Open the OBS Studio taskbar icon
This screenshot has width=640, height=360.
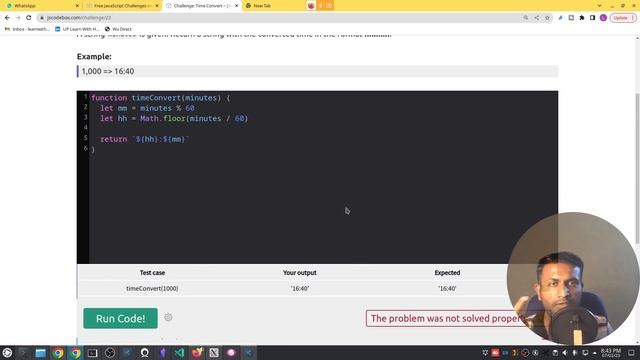click(110, 353)
